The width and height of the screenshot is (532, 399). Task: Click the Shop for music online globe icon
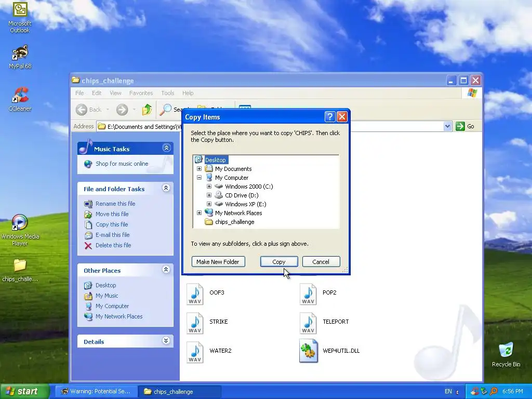(x=88, y=164)
